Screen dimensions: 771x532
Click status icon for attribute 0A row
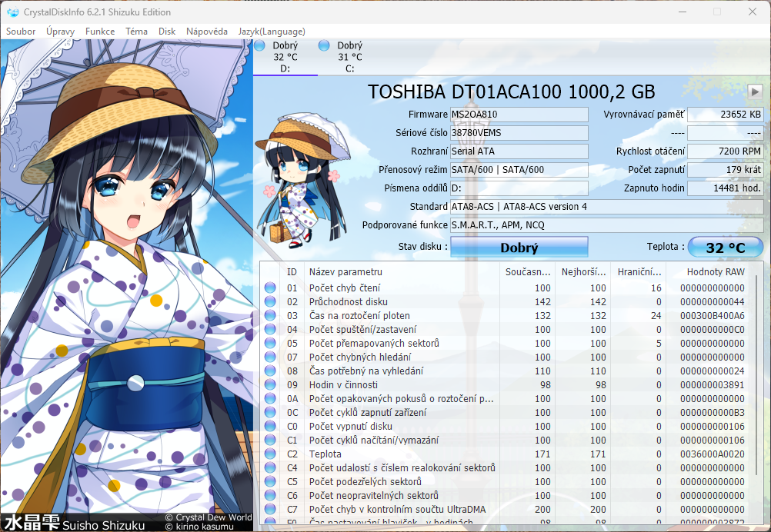coord(270,398)
